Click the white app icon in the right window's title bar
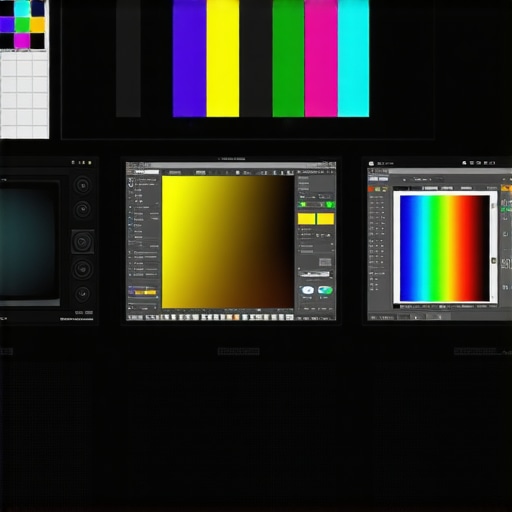Screen dimensions: 512x512 (x=371, y=163)
